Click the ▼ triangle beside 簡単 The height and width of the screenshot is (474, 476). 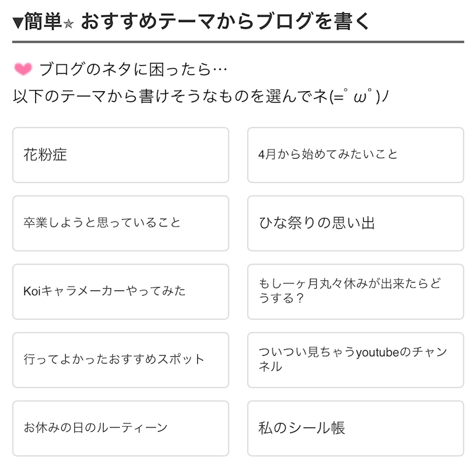18,23
